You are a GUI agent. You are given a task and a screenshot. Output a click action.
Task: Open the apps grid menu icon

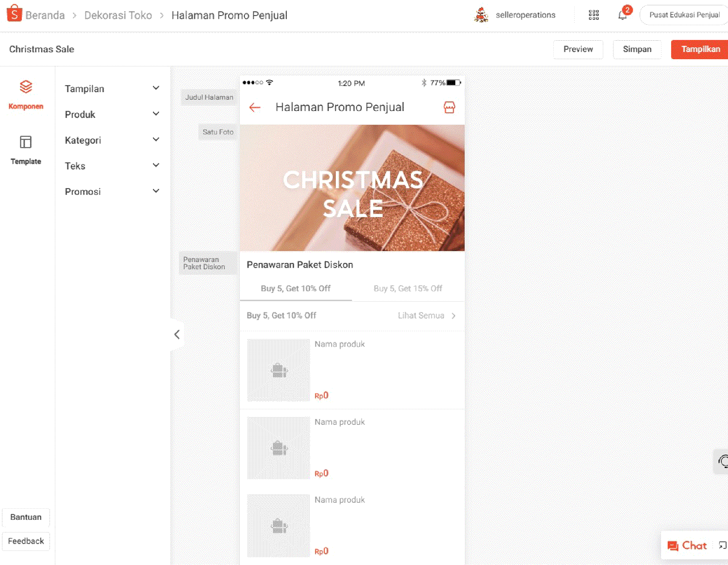pyautogui.click(x=594, y=15)
